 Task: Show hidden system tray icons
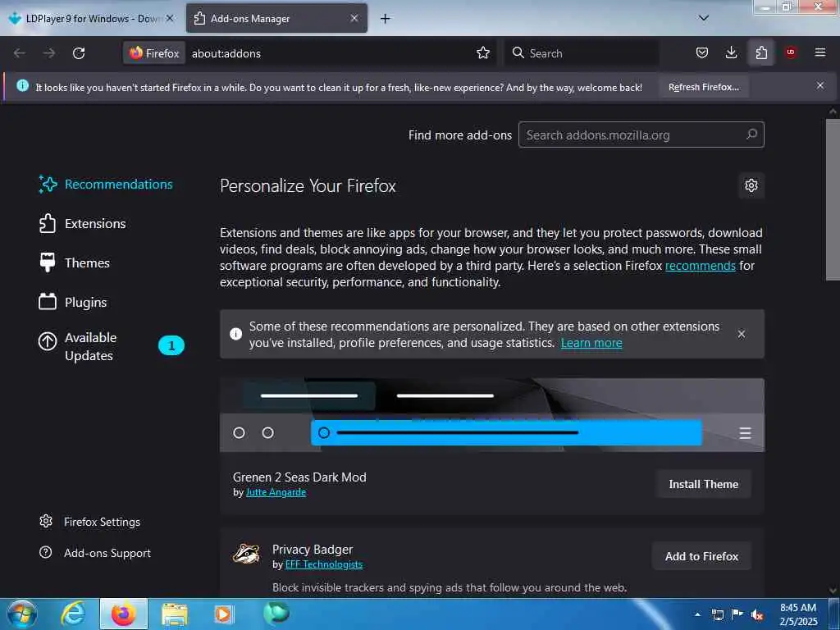(697, 615)
